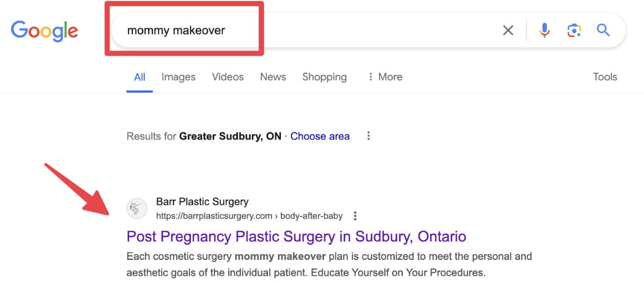Expand the More search filters menu
The image size is (644, 282).
pos(385,77)
